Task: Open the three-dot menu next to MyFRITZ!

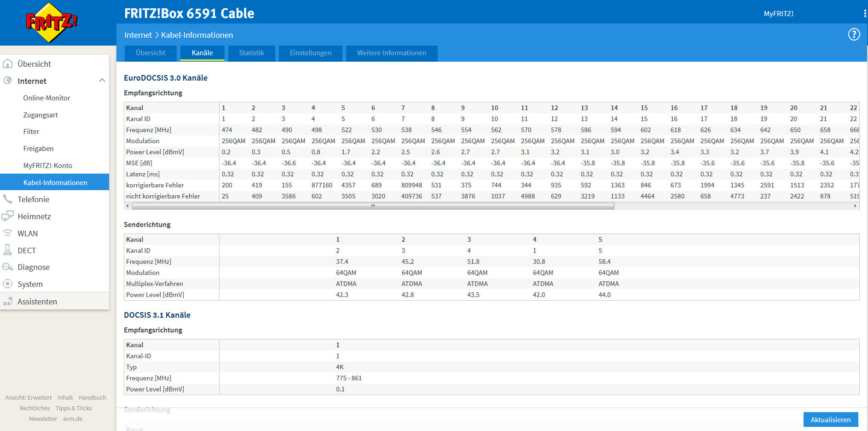Action: point(865,14)
